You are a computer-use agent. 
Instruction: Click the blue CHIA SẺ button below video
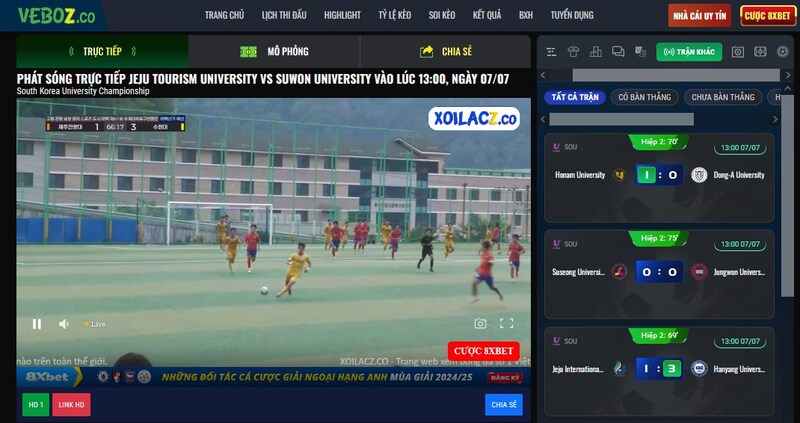(x=504, y=405)
